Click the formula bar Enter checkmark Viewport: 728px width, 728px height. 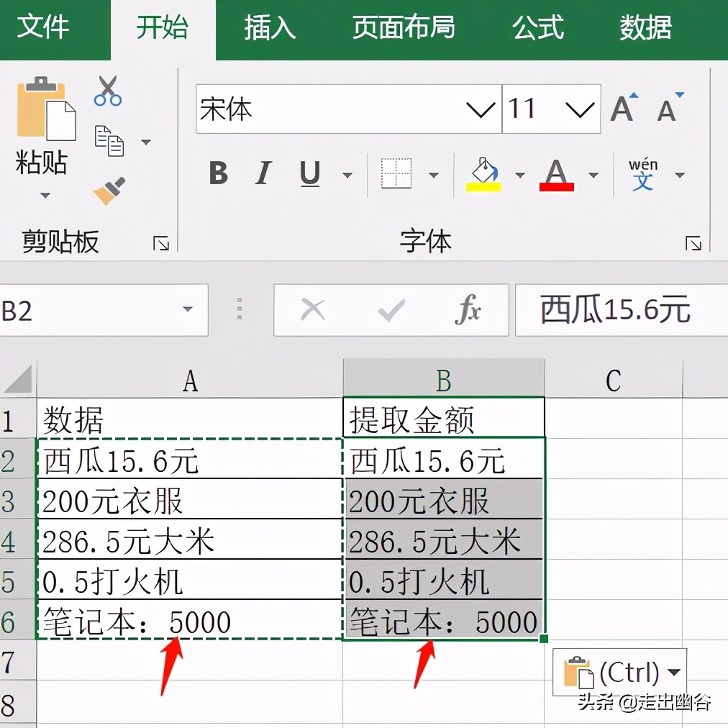(x=391, y=310)
